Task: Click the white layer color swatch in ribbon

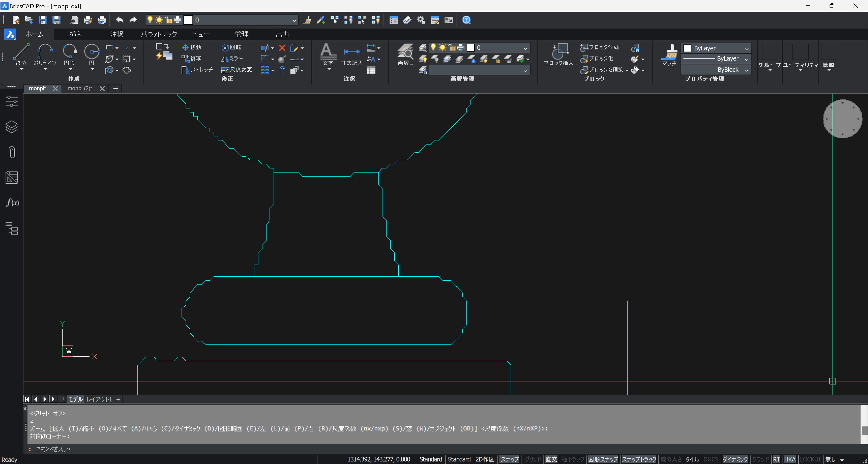Action: [x=471, y=48]
